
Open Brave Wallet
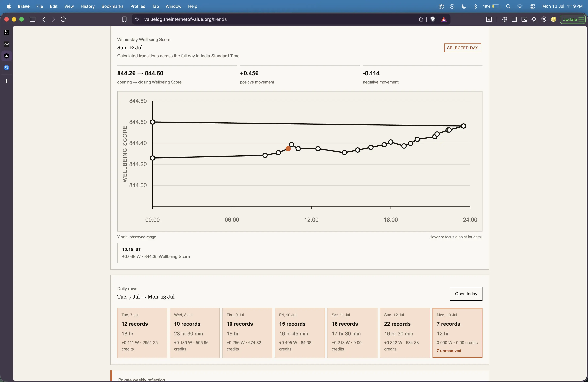point(524,19)
